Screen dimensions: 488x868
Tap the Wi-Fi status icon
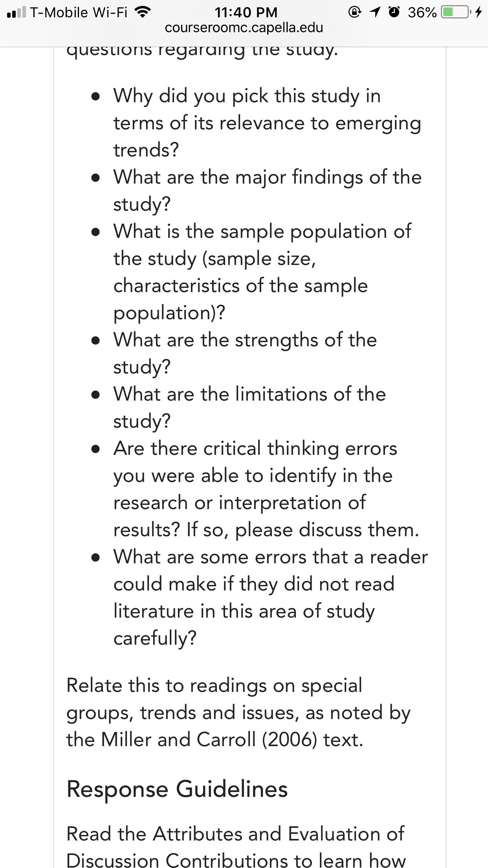click(143, 12)
